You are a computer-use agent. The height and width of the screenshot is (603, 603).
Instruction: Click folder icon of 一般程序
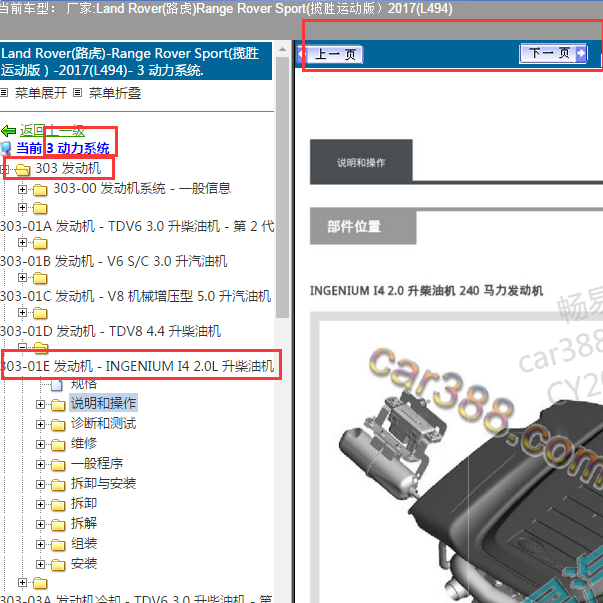[58, 465]
